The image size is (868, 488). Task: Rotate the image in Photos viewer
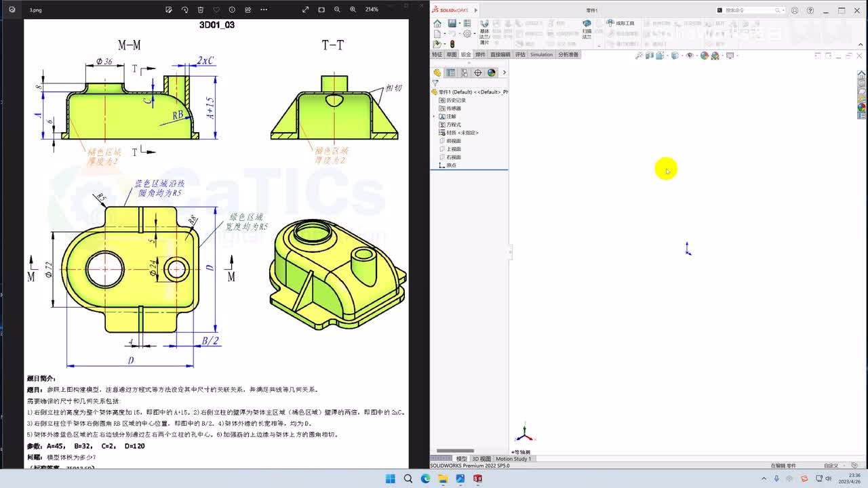[184, 9]
